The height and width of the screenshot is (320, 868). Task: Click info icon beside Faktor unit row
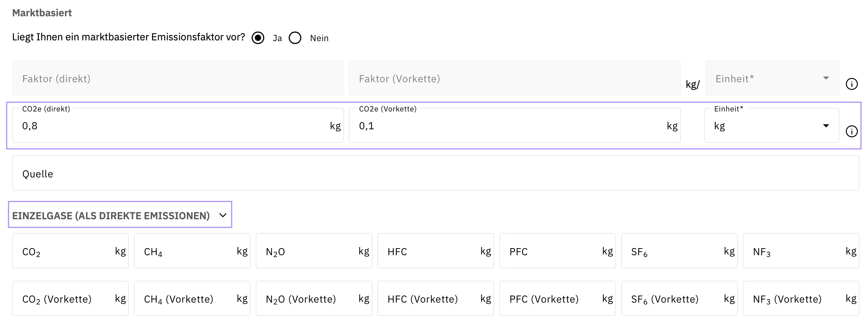[851, 84]
